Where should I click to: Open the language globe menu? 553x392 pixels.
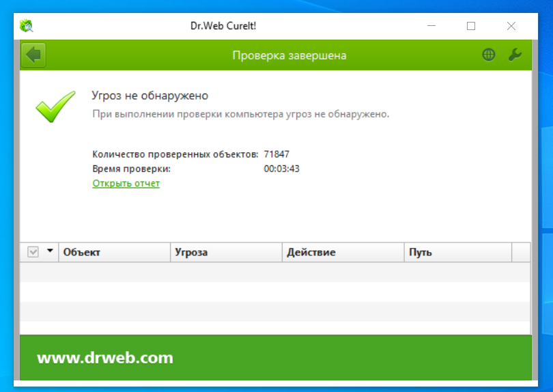pos(488,55)
